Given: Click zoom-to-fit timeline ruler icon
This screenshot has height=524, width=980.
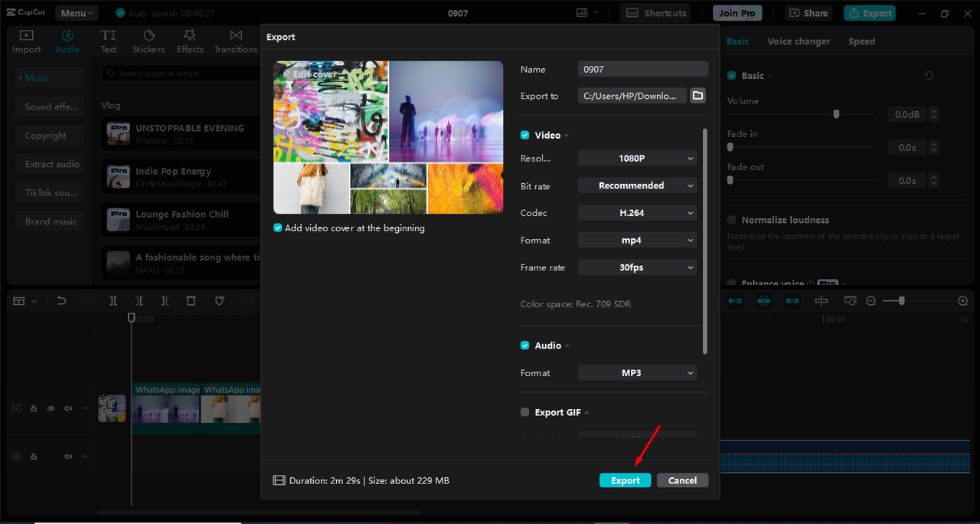Looking at the screenshot, I should click(x=850, y=301).
